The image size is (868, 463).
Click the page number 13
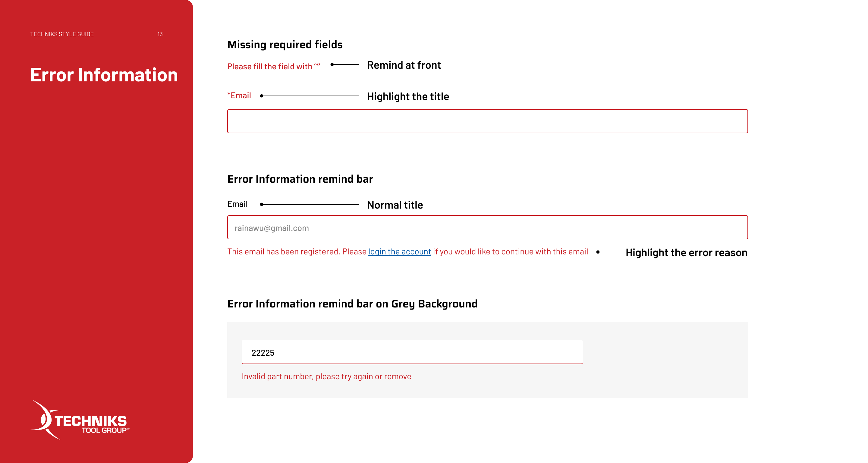160,34
